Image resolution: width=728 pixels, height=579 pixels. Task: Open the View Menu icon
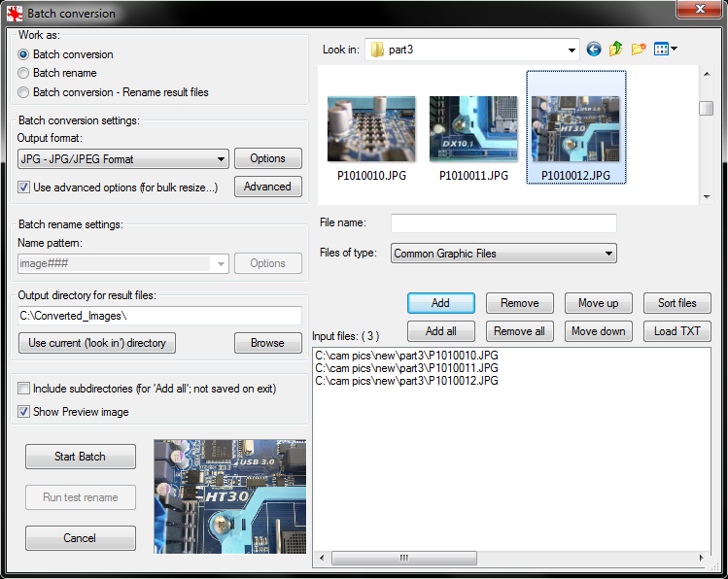pyautogui.click(x=666, y=50)
